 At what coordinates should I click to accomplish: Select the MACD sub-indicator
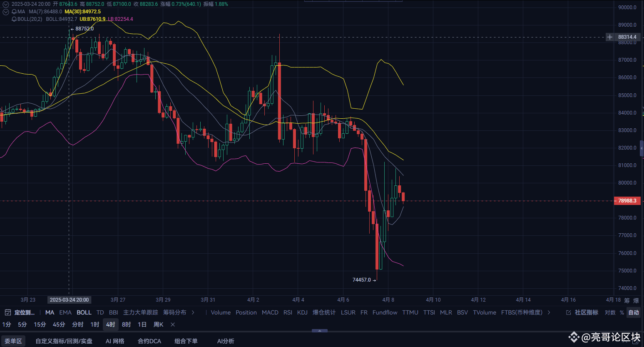[x=270, y=312]
